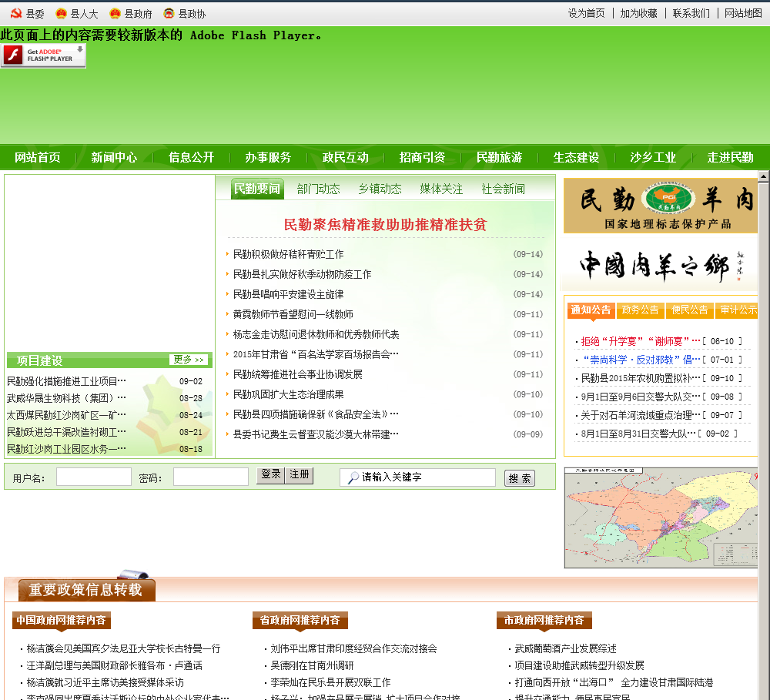Click the national emblem icon beside 县人大
This screenshot has height=700, width=770.
[x=61, y=14]
